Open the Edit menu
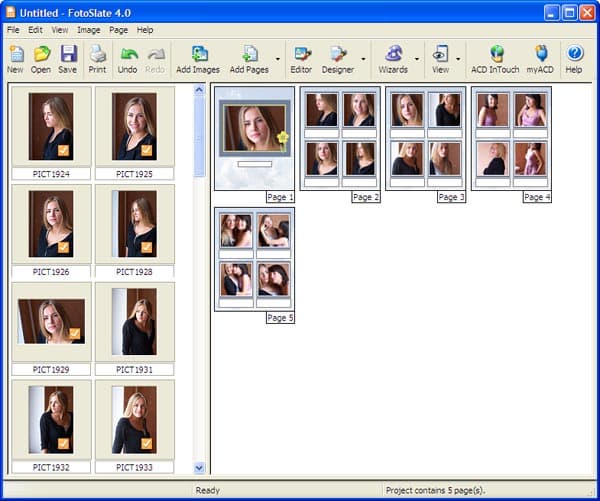 tap(35, 30)
